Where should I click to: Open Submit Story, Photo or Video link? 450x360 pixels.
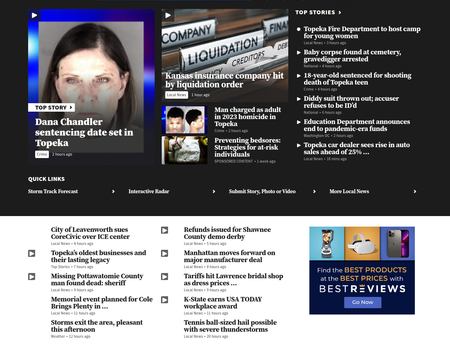(262, 191)
